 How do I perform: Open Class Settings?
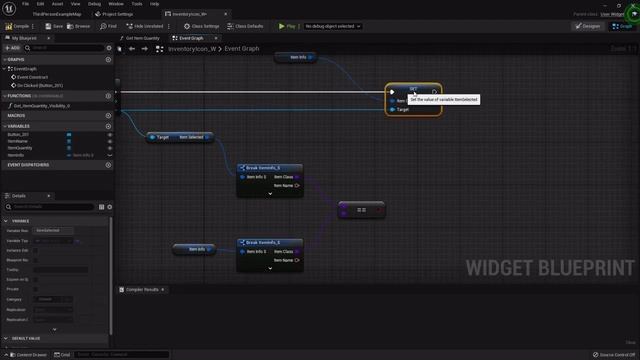coord(201,26)
